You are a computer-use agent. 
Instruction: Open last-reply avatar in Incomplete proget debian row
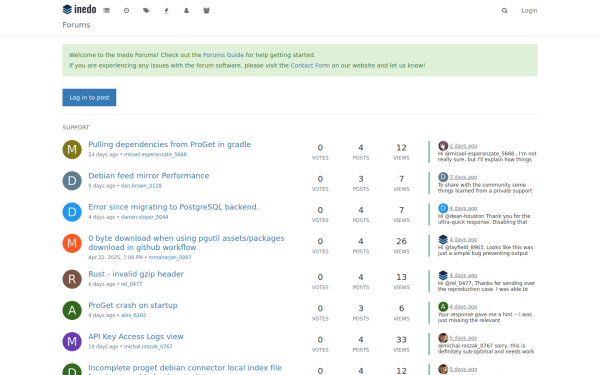[443, 369]
